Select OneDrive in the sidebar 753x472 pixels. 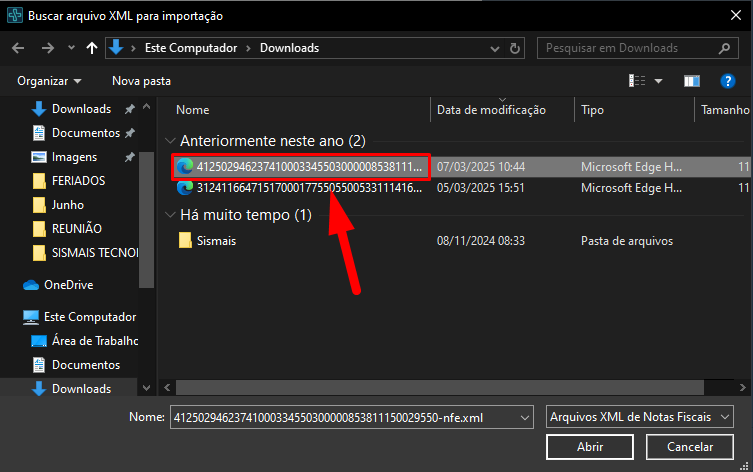[x=68, y=285]
